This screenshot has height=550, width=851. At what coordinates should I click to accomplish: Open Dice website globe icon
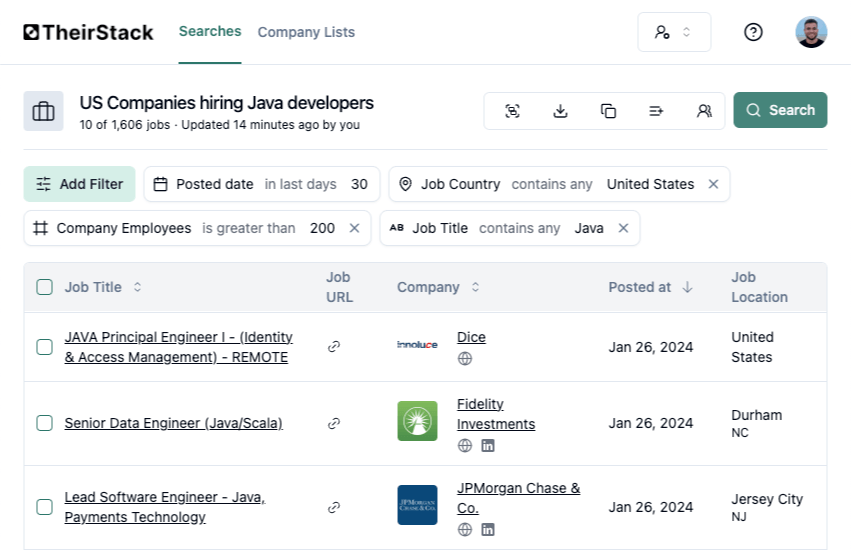coord(465,358)
